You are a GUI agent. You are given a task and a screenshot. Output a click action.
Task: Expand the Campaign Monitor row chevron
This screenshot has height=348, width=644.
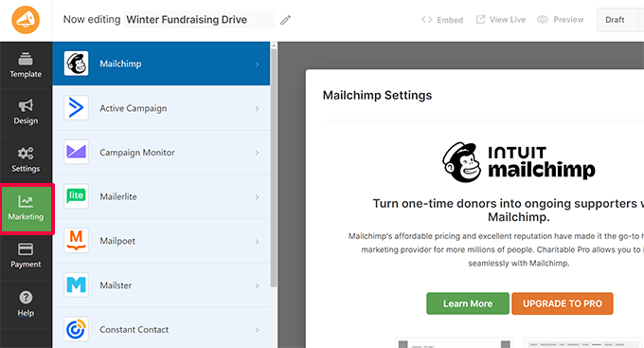coord(257,153)
